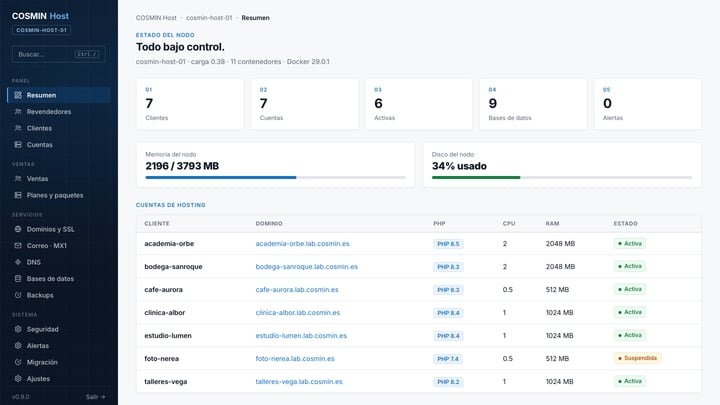The width and height of the screenshot is (720, 405).
Task: Open Cuentas in the sidebar
Action: [59, 145]
